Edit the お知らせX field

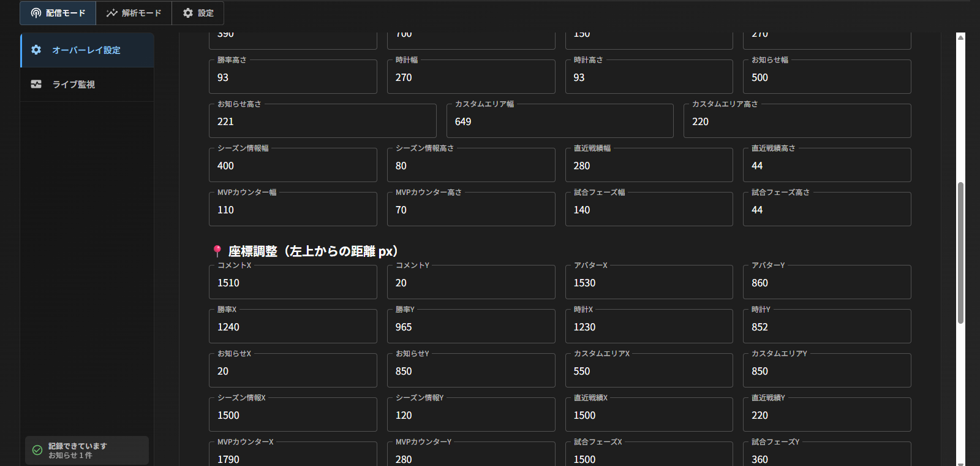coord(293,370)
